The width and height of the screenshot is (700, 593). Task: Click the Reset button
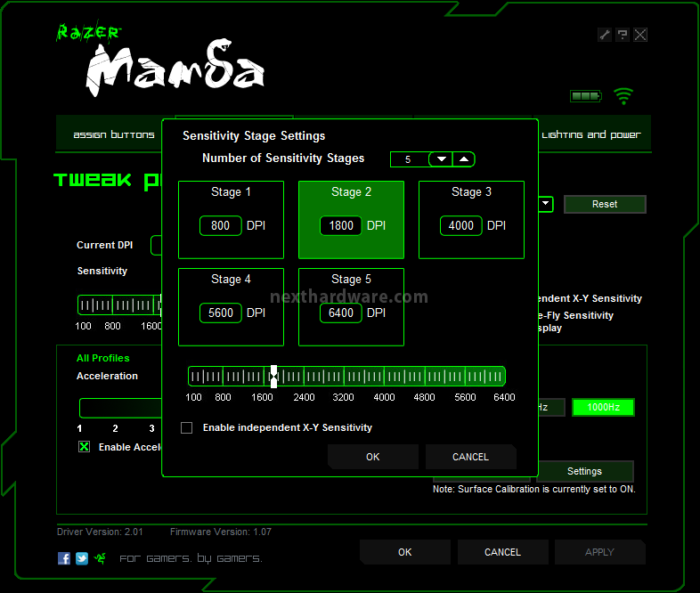[x=605, y=205]
